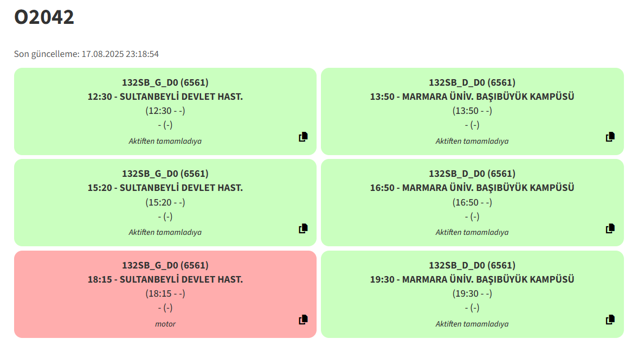The height and width of the screenshot is (345, 644).
Task: Click the (12:30 - -) time line
Action: click(x=165, y=111)
